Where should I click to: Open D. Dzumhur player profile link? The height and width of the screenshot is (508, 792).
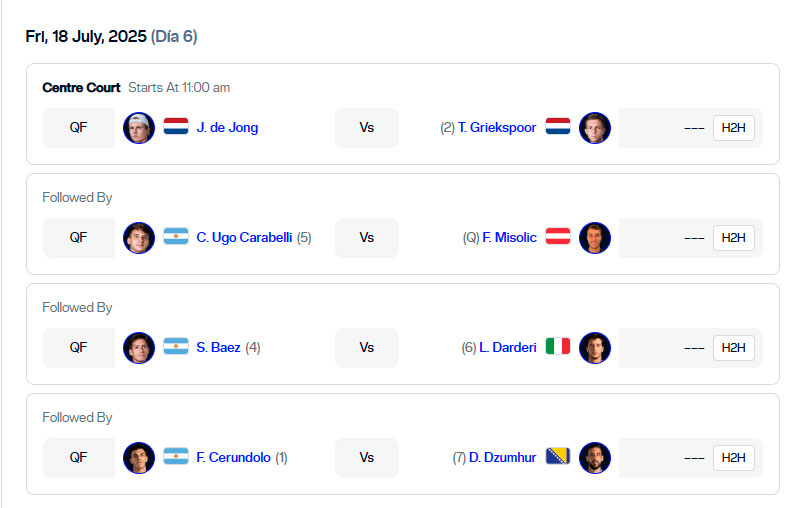click(503, 458)
